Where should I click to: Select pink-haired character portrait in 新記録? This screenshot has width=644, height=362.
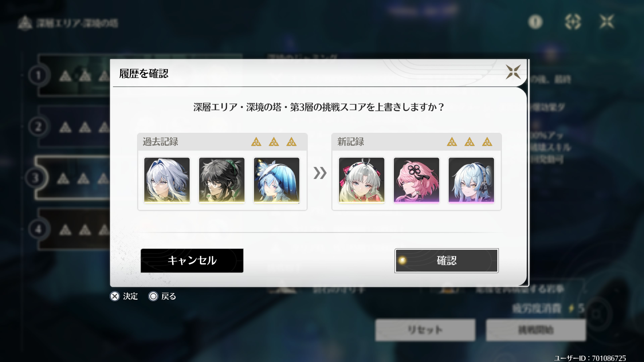pyautogui.click(x=416, y=180)
